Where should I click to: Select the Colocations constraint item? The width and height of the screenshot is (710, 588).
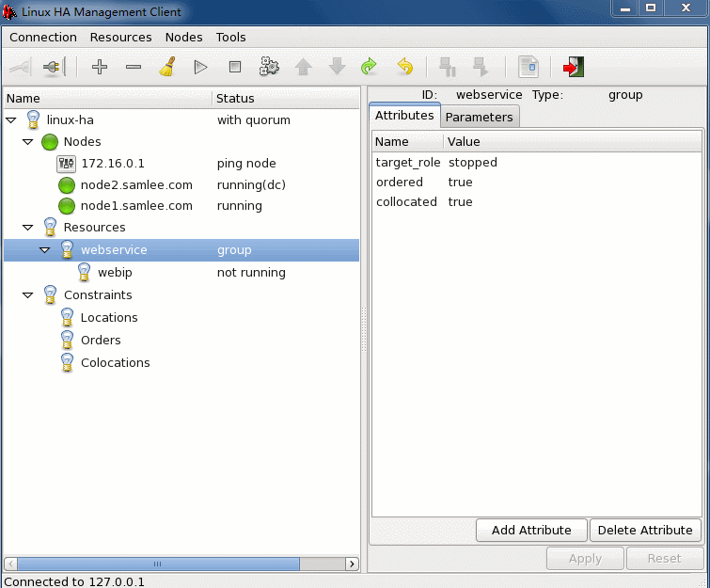[115, 363]
